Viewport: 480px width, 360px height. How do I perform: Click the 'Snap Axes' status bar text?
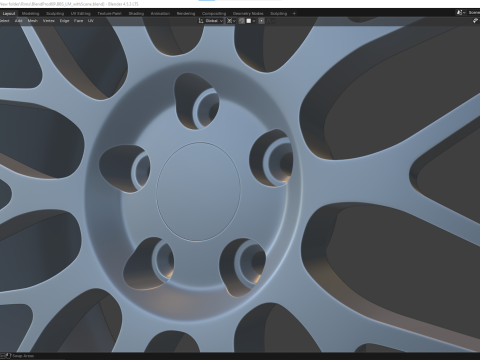coord(23,356)
